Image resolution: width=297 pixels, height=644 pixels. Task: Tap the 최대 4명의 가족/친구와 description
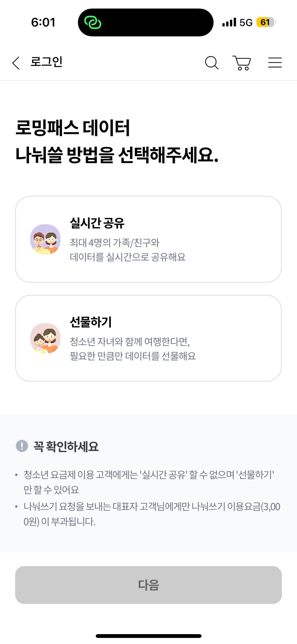pos(115,243)
